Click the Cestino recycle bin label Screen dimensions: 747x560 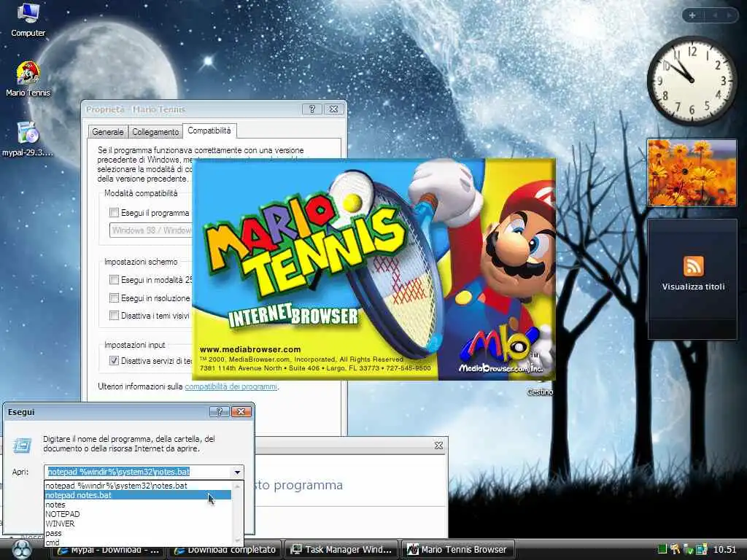tap(540, 392)
